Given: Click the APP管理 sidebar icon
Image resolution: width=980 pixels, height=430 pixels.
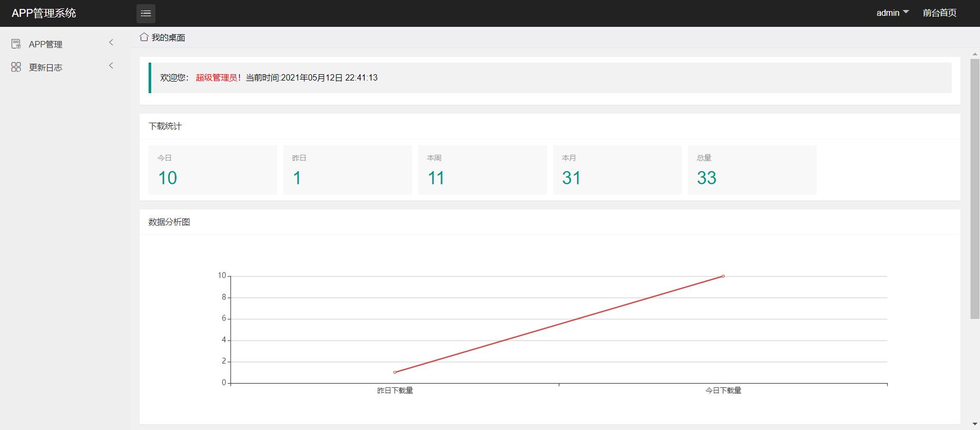Looking at the screenshot, I should [x=16, y=44].
